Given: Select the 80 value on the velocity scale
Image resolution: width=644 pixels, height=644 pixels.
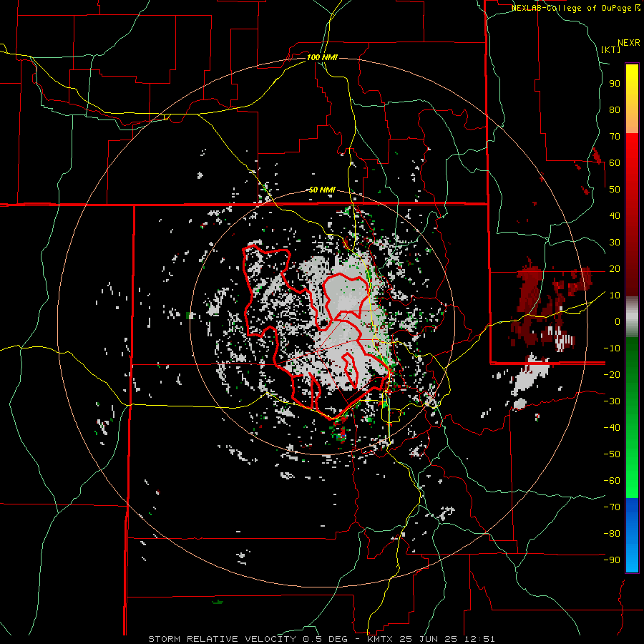Looking at the screenshot, I should (615, 109).
